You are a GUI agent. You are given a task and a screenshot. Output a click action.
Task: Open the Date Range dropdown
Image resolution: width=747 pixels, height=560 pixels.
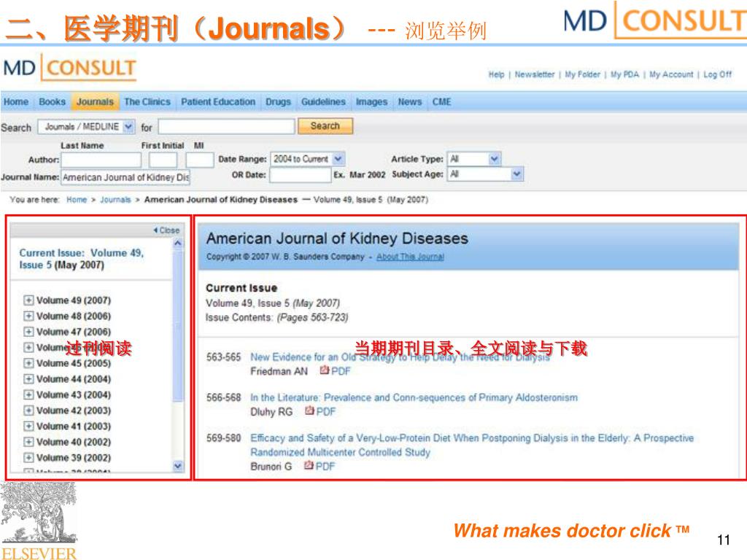[x=307, y=158]
